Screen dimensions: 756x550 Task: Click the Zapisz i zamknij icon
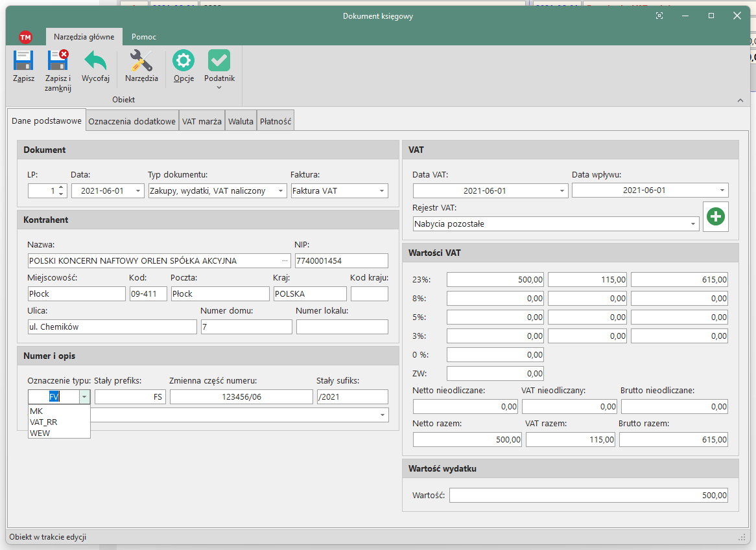click(58, 62)
